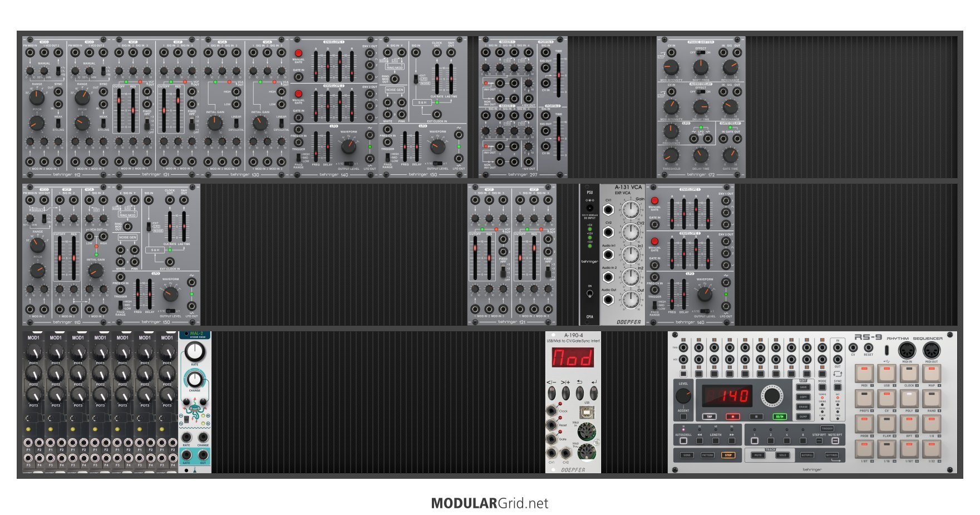Start playback with the green play/pause button

point(780,416)
